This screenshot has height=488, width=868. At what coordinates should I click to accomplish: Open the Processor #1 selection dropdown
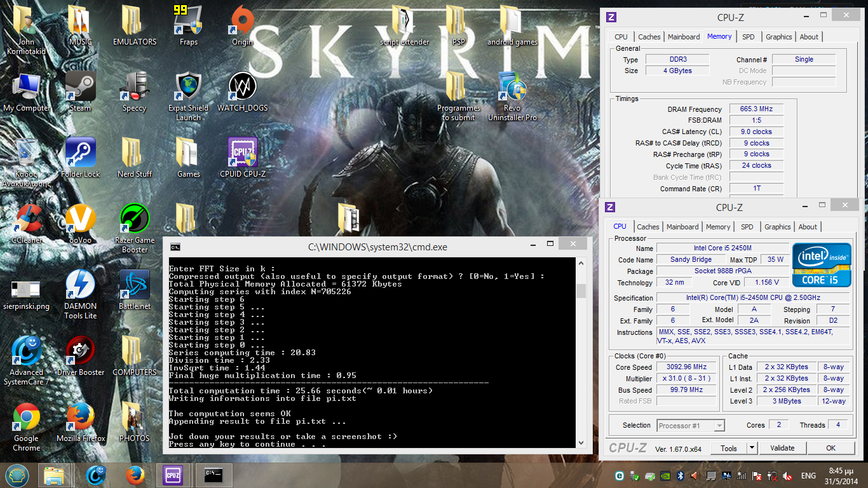point(690,426)
